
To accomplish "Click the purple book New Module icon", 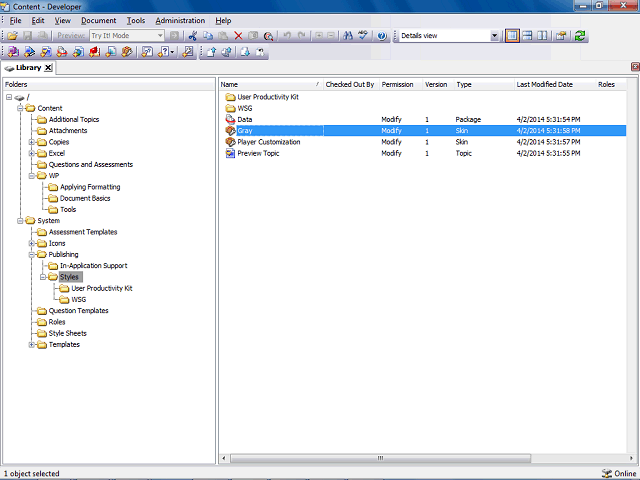I will 13,52.
